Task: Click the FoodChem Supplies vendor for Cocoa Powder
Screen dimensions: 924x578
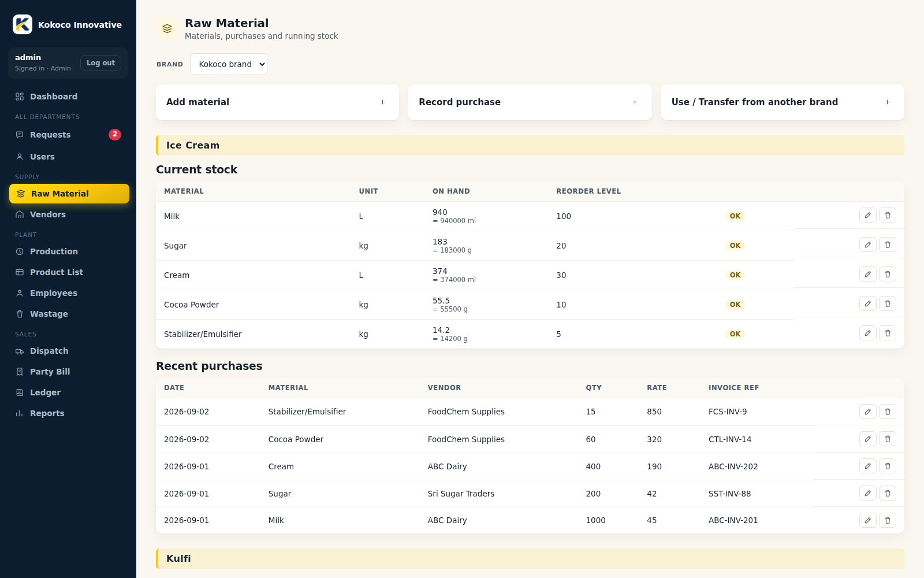Action: [466, 439]
